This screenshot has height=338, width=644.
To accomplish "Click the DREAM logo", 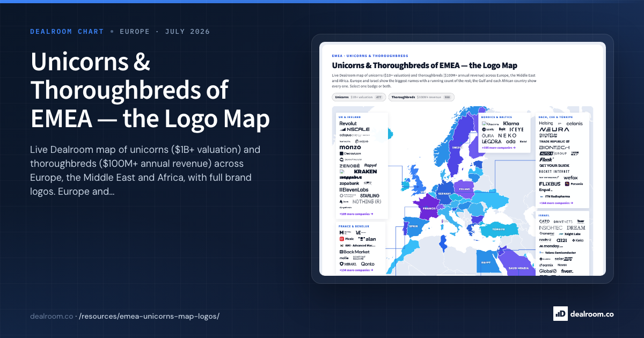I will (x=576, y=227).
